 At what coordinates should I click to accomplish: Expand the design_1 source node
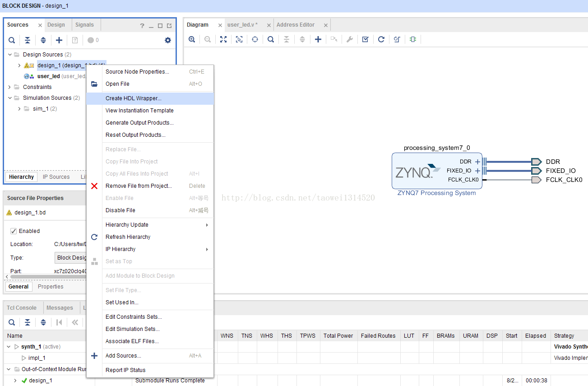(x=19, y=65)
